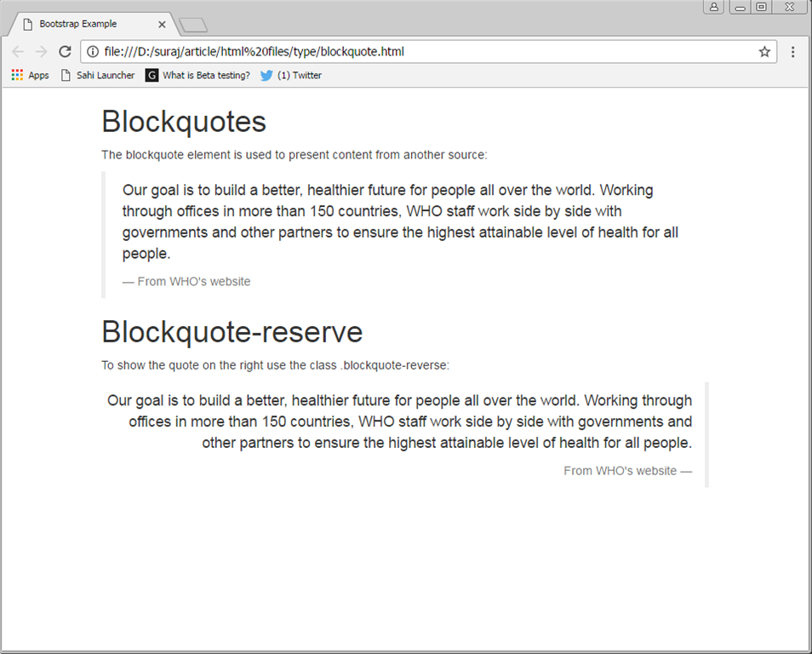812x654 pixels.
Task: Go forward using the forward arrow
Action: pos(42,52)
